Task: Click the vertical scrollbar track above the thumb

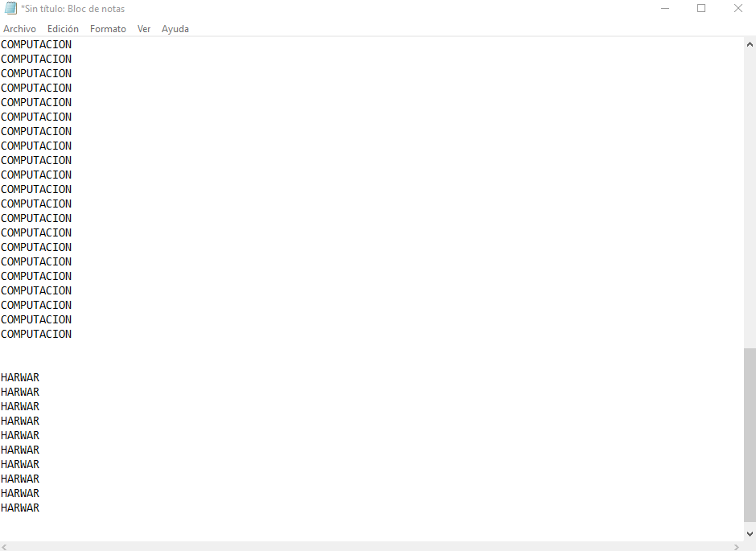Action: click(x=750, y=199)
